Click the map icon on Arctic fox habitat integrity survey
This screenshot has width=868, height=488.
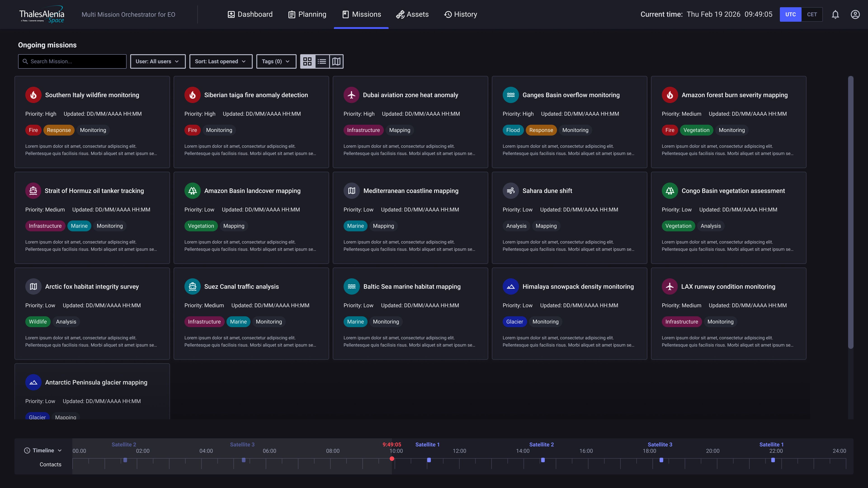(33, 287)
